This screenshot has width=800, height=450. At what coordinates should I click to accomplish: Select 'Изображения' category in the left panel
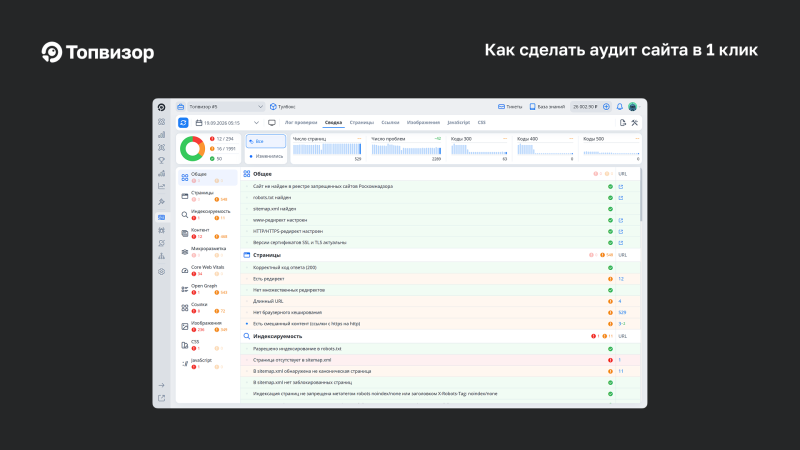(x=207, y=326)
